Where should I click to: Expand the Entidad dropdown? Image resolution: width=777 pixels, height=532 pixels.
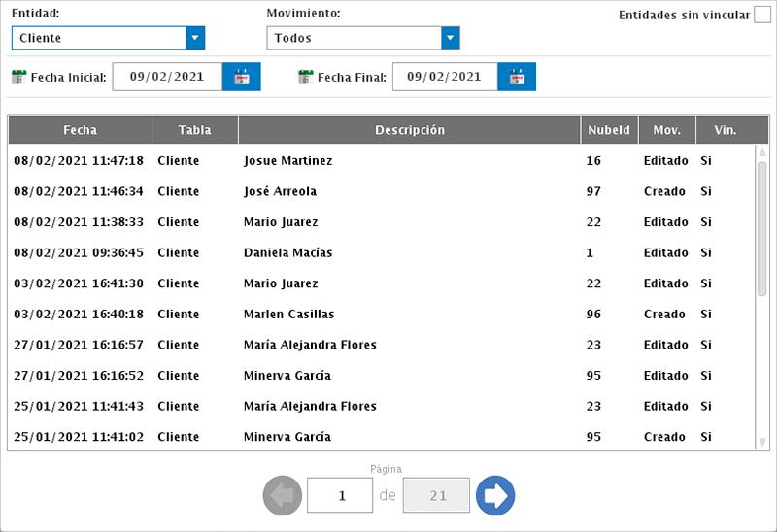click(195, 38)
